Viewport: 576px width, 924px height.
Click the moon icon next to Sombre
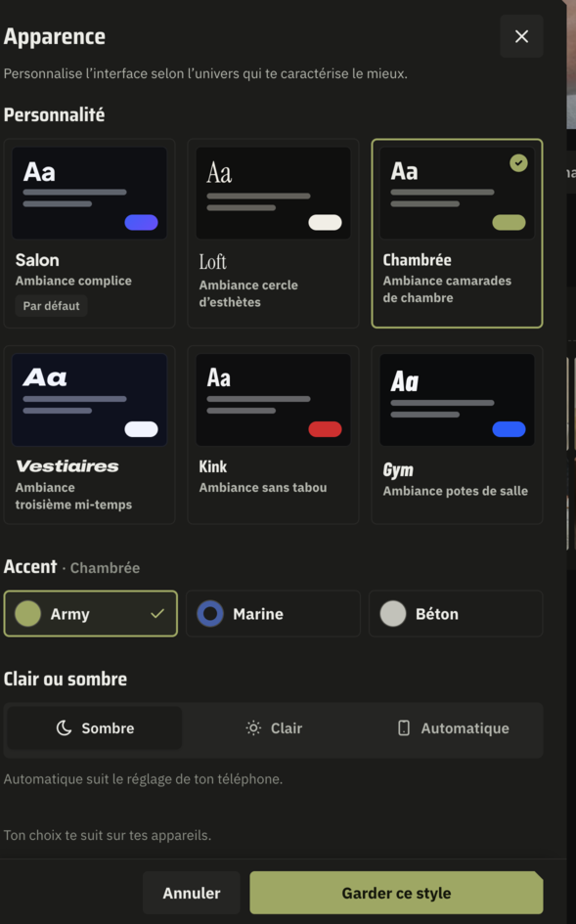tap(64, 728)
